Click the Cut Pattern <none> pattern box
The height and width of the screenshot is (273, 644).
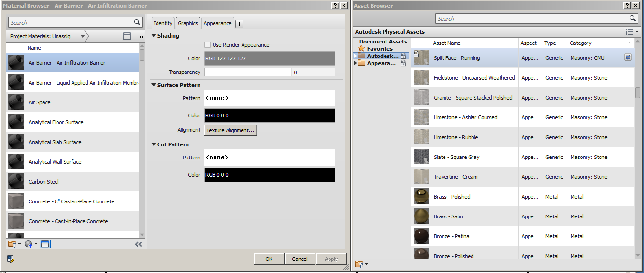pos(270,158)
